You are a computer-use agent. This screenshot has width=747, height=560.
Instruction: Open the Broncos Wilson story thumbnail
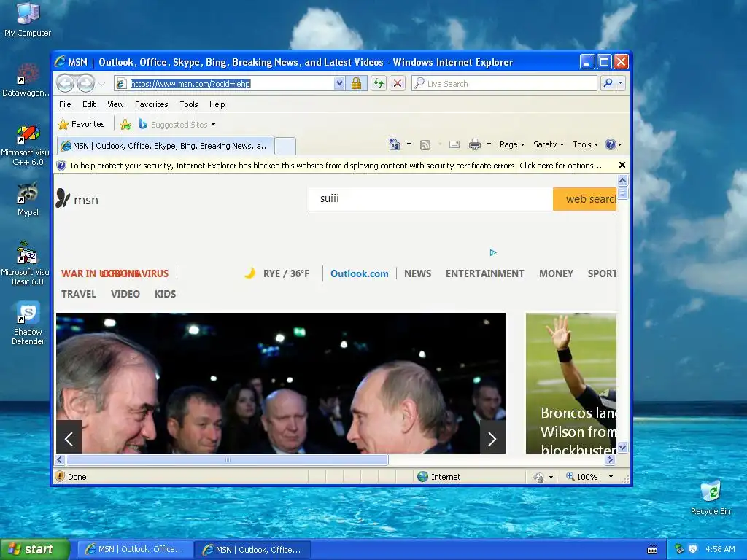coord(570,383)
